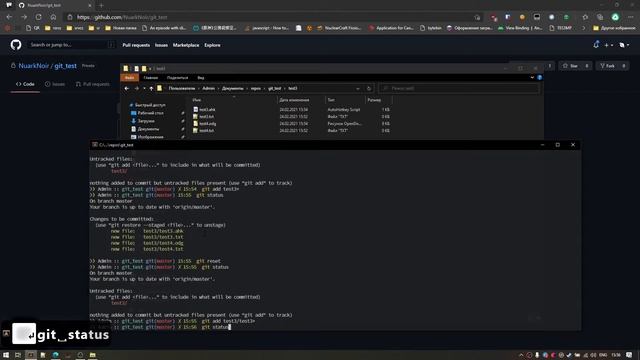Image resolution: width=640 pixels, height=360 pixels.
Task: Open Explorer recent locations dropdown
Action: pyautogui.click(x=144, y=88)
